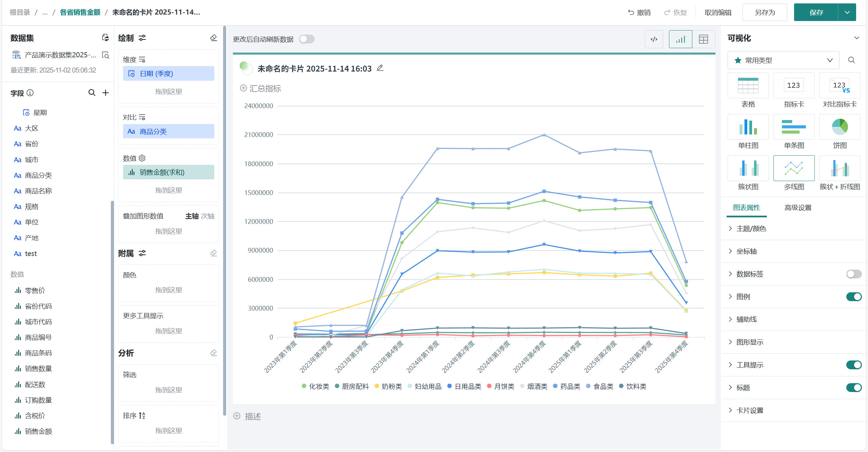Open the common types dropdown
This screenshot has height=452, width=868.
point(783,60)
